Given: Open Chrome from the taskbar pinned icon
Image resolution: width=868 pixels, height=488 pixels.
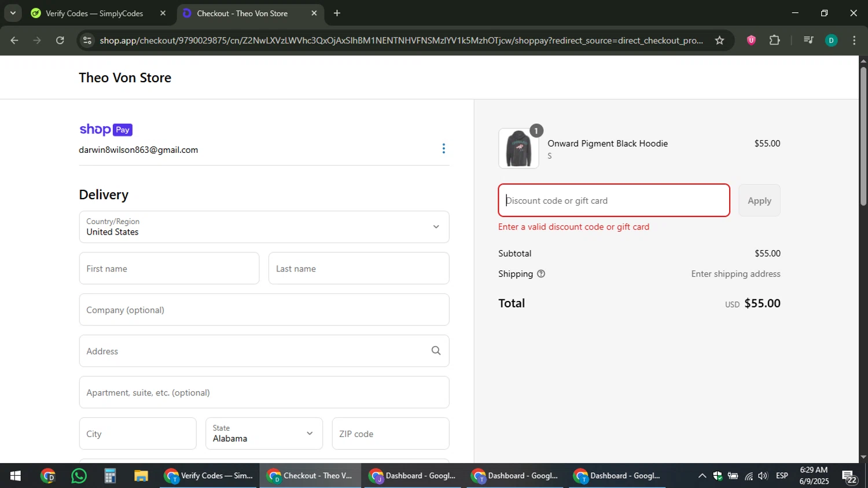Looking at the screenshot, I should (48, 476).
